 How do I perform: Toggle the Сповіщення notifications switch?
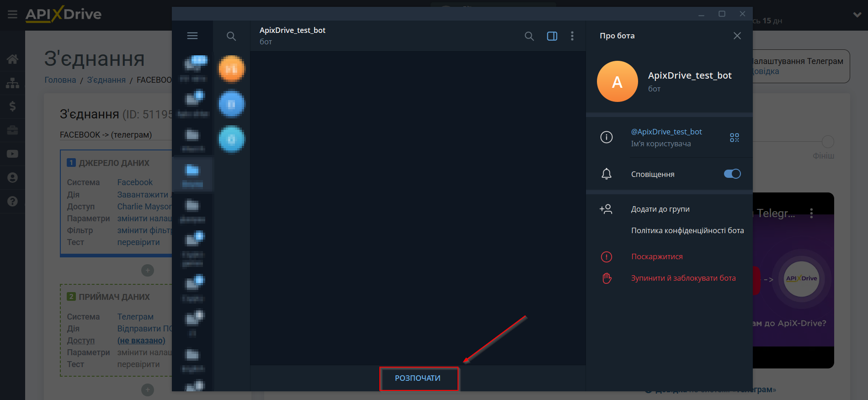732,174
